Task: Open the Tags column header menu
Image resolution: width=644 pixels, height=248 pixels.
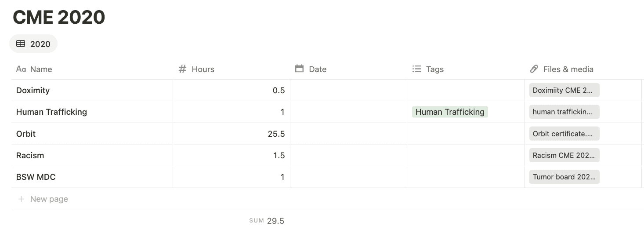Action: (x=466, y=69)
